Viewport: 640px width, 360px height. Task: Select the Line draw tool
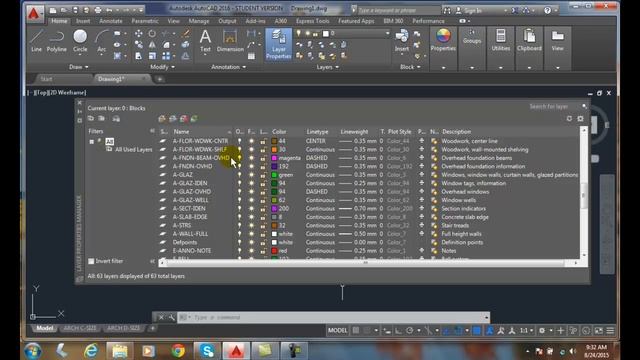[36, 41]
